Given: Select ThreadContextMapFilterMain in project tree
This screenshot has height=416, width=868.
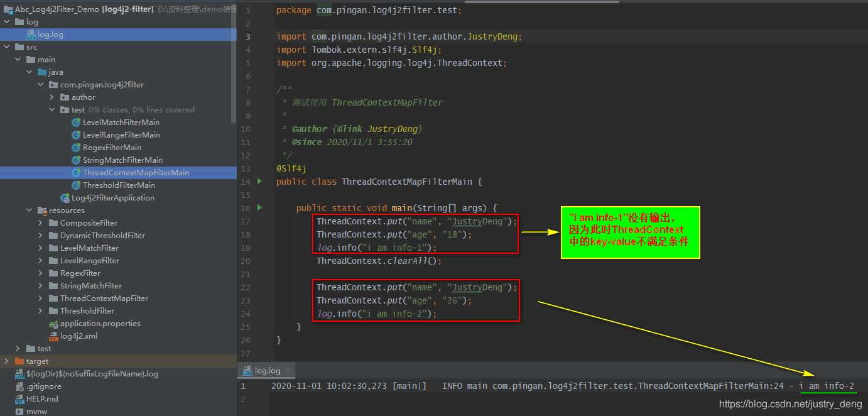Looking at the screenshot, I should 136,173.
